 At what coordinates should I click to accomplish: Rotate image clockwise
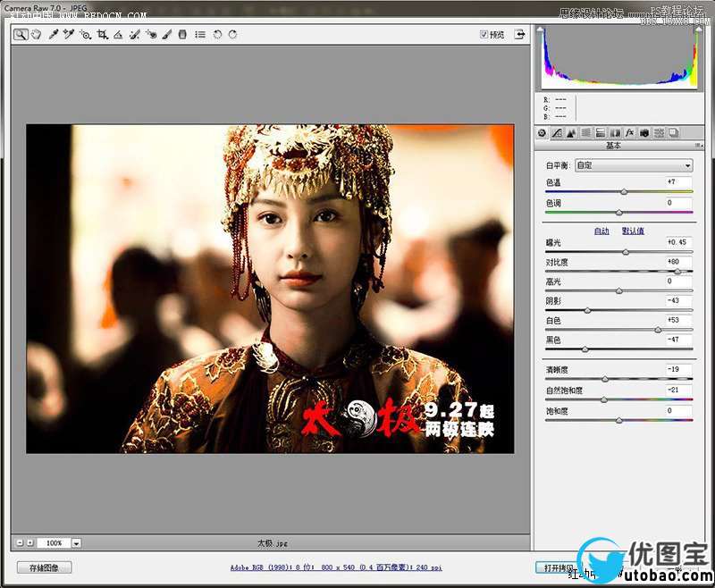tap(232, 34)
